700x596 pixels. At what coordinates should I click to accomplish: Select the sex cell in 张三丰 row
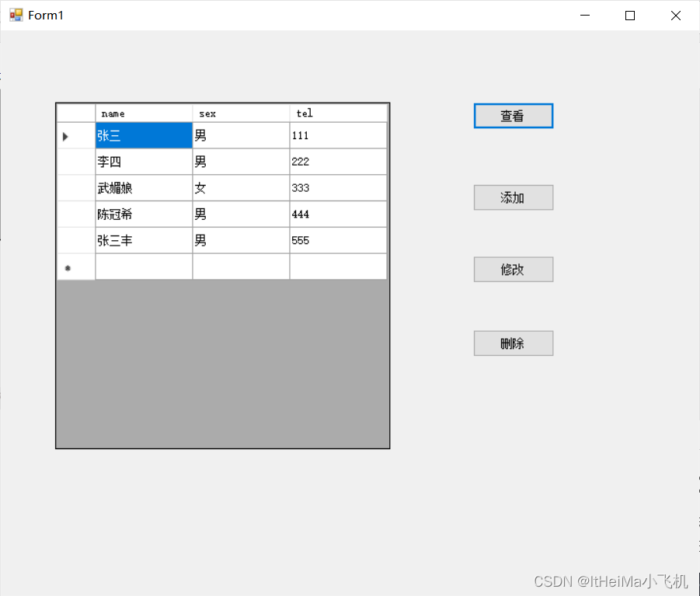[x=241, y=241]
